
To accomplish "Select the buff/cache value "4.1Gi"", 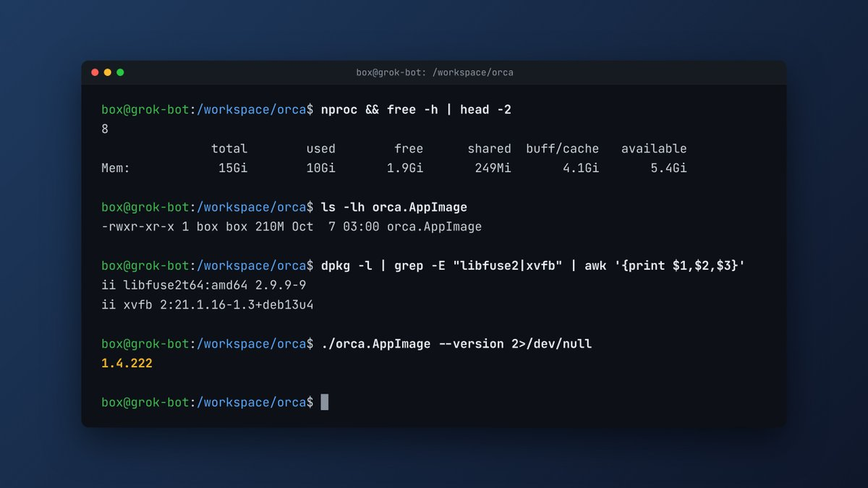I will (581, 168).
